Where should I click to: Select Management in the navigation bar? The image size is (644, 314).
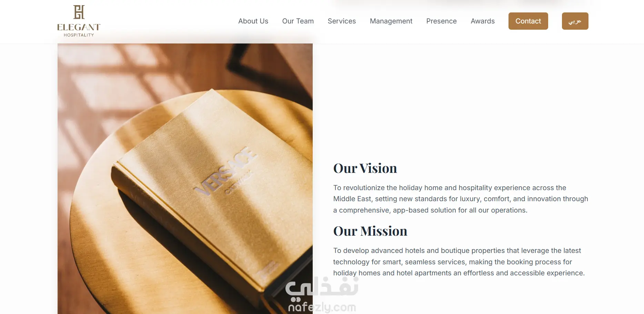click(391, 21)
